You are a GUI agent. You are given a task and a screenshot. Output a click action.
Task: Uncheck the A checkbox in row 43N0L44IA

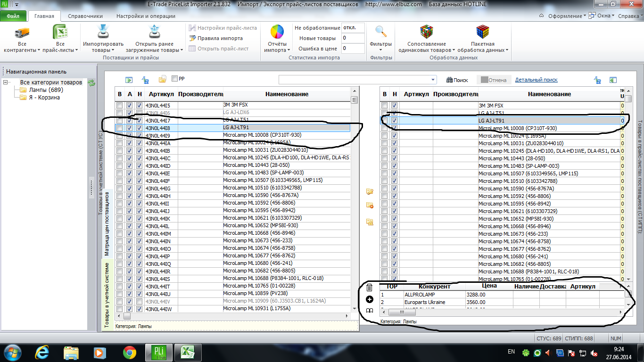point(130,143)
